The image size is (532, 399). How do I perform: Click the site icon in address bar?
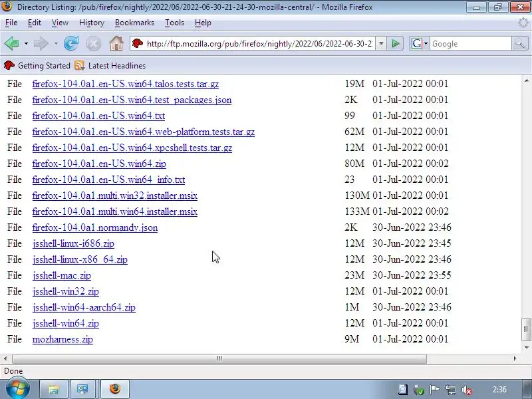[x=138, y=43]
